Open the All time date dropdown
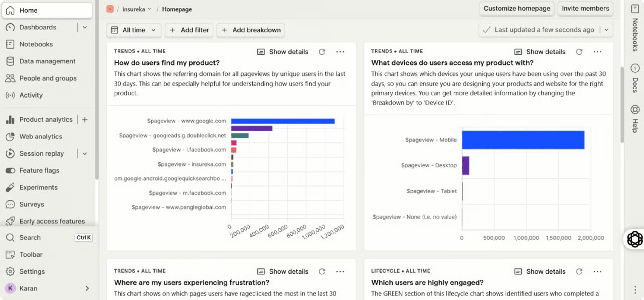Image resolution: width=644 pixels, height=300 pixels. [134, 30]
